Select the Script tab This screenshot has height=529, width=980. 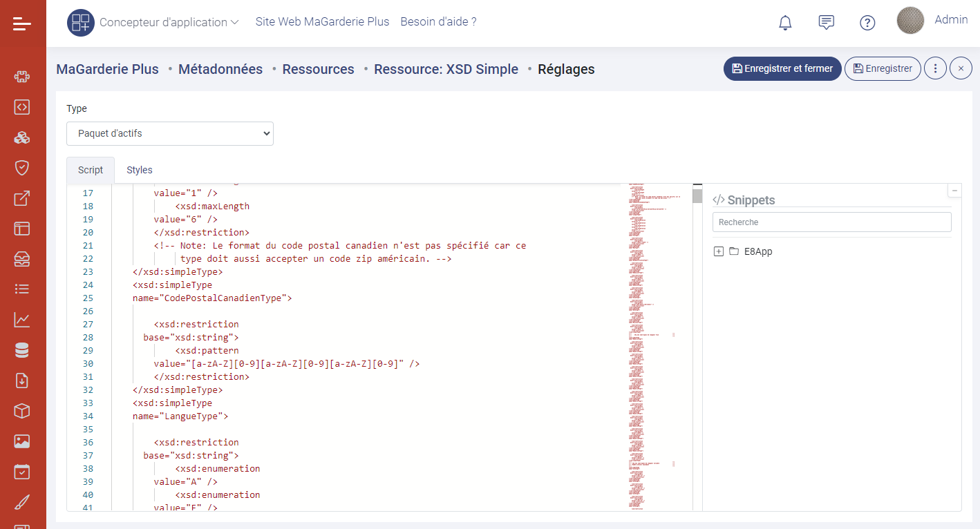(91, 170)
